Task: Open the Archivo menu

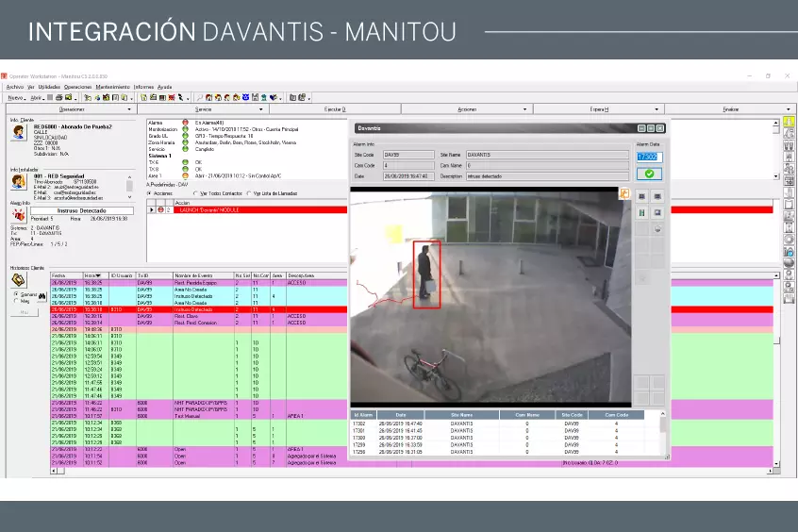Action: click(x=15, y=87)
